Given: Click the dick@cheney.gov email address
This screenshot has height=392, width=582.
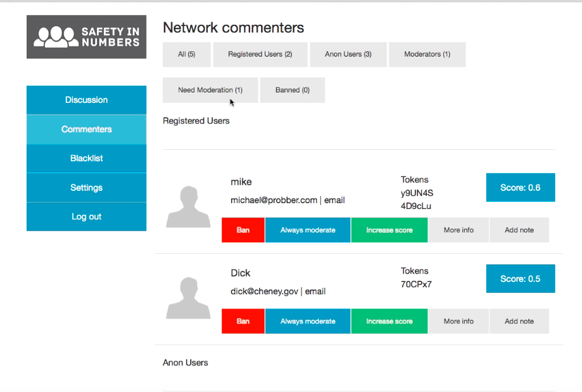Looking at the screenshot, I should point(264,292).
